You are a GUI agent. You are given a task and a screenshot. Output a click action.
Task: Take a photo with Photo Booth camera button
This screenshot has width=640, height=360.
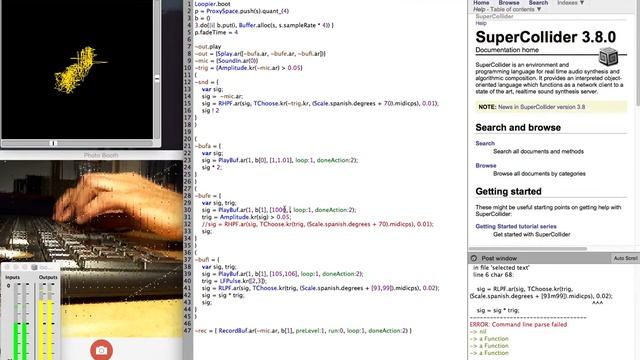pyautogui.click(x=101, y=350)
